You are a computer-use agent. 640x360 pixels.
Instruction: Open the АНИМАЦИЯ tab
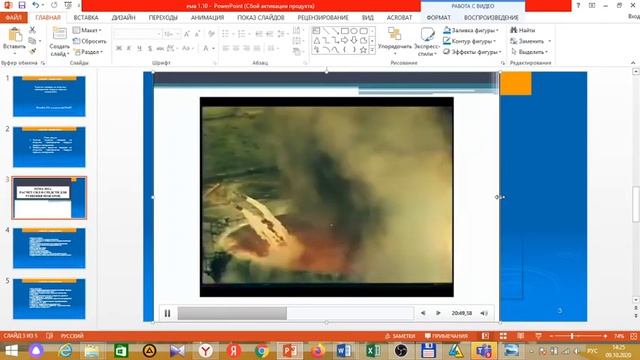[207, 18]
